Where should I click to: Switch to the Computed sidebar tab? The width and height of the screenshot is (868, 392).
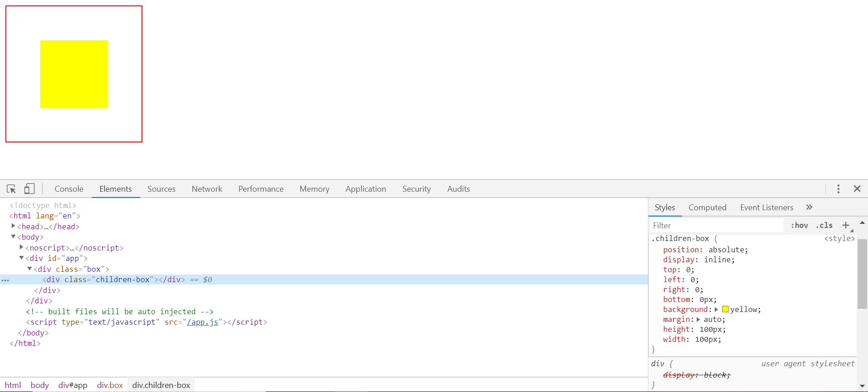pyautogui.click(x=708, y=208)
